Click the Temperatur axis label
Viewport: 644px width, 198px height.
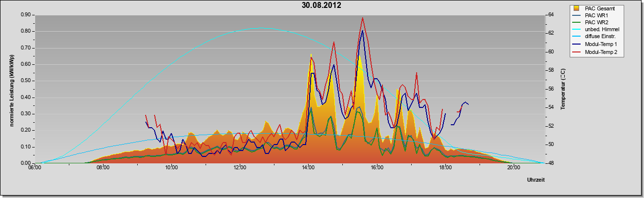[x=563, y=89]
